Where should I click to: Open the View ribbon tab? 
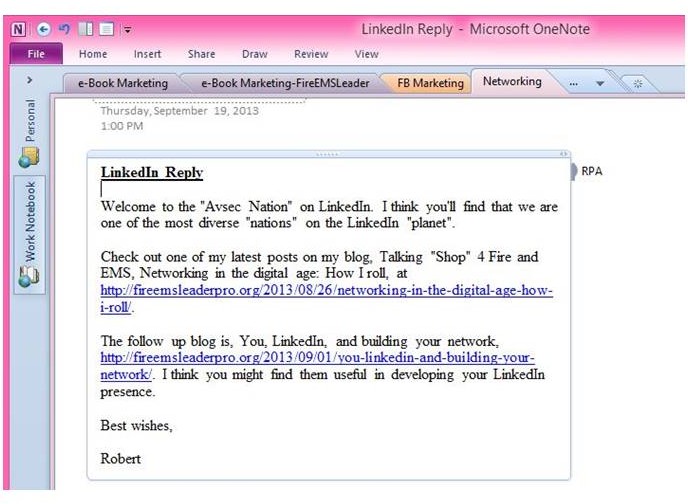(366, 54)
